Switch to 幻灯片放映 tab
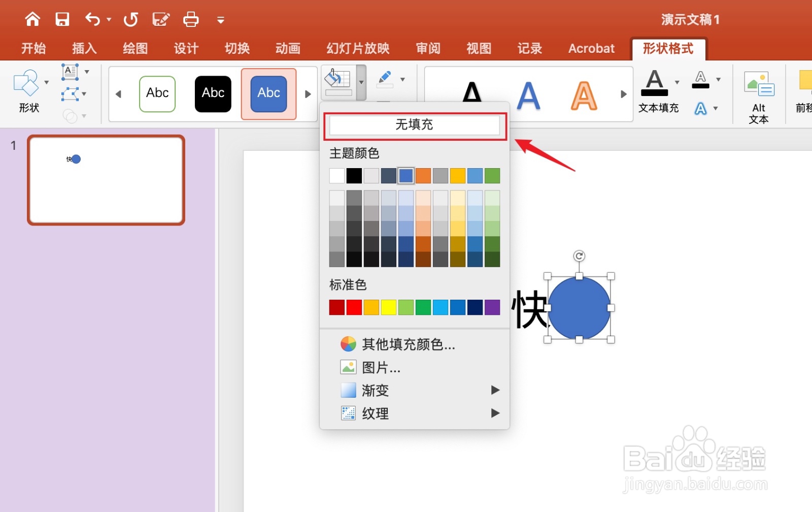Image resolution: width=812 pixels, height=512 pixels. tap(358, 48)
